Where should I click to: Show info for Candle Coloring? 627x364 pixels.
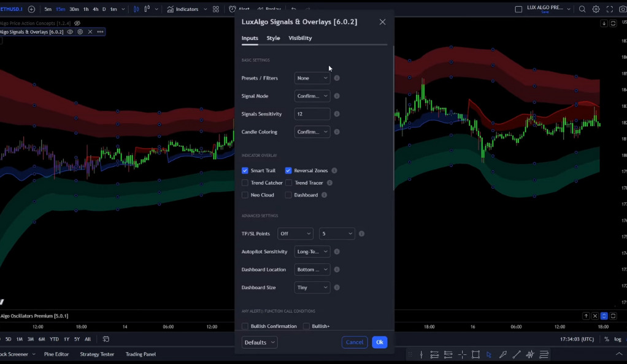tap(337, 132)
